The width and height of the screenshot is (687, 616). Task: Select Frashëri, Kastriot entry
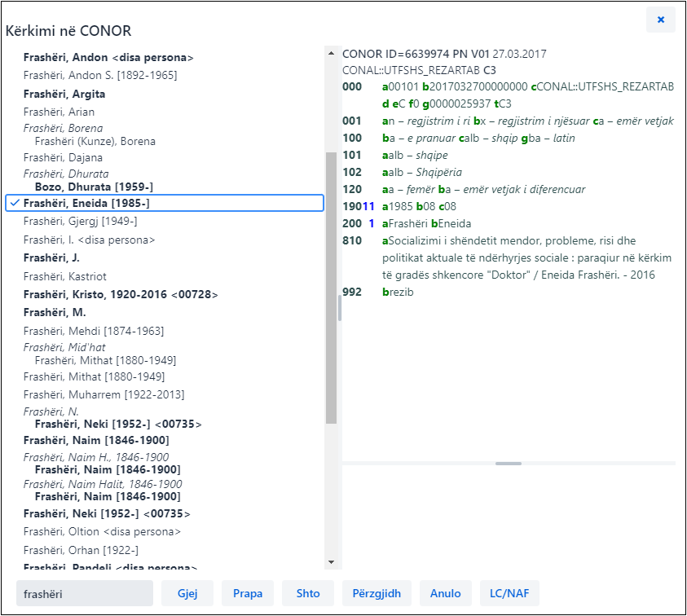tap(65, 277)
